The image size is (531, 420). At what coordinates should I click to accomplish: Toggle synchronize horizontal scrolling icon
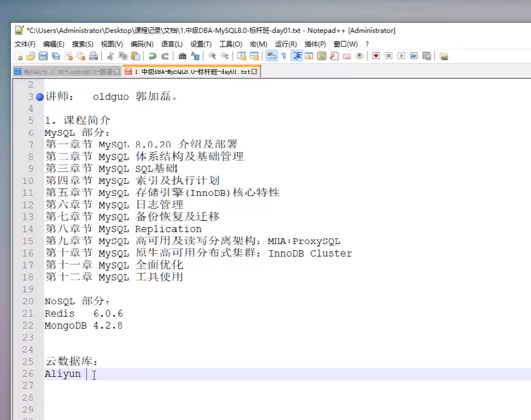tap(254, 56)
